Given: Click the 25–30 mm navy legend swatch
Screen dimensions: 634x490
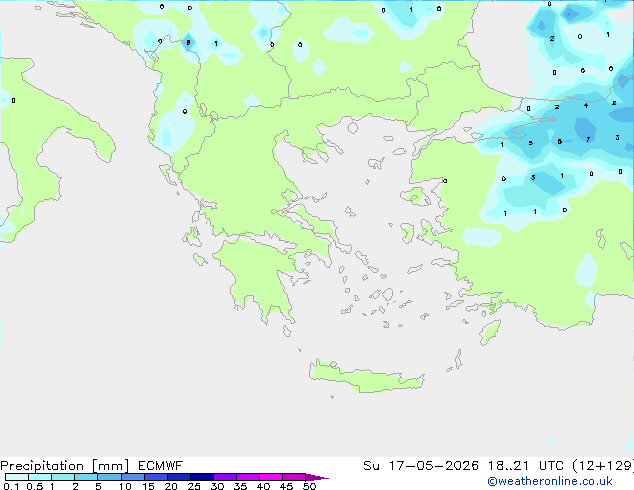Looking at the screenshot, I should pos(202,477).
